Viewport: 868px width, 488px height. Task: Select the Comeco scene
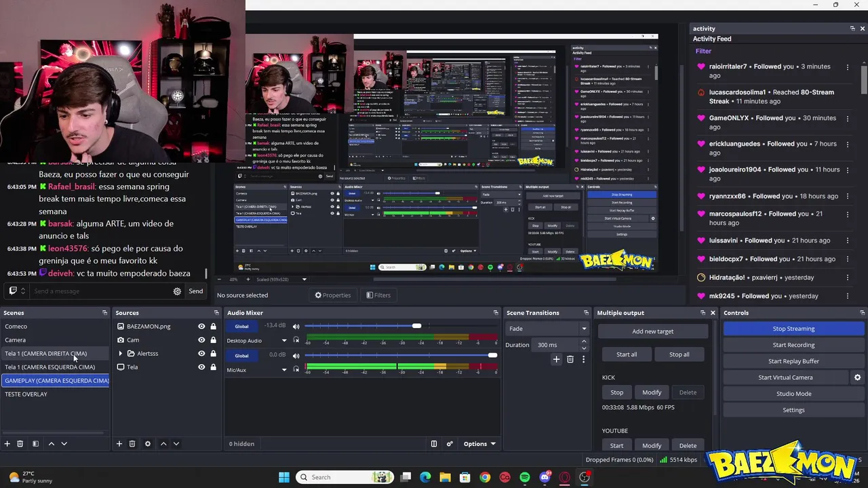pos(55,326)
